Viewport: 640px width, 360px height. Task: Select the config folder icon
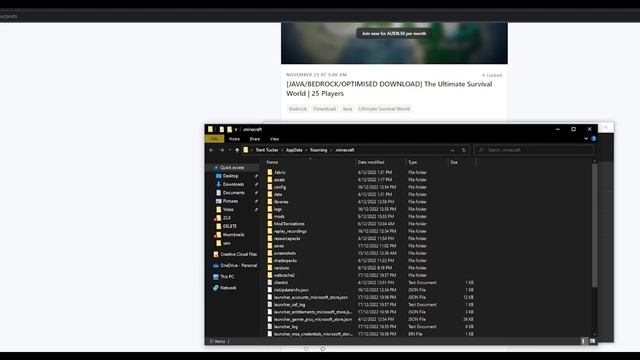(270, 187)
